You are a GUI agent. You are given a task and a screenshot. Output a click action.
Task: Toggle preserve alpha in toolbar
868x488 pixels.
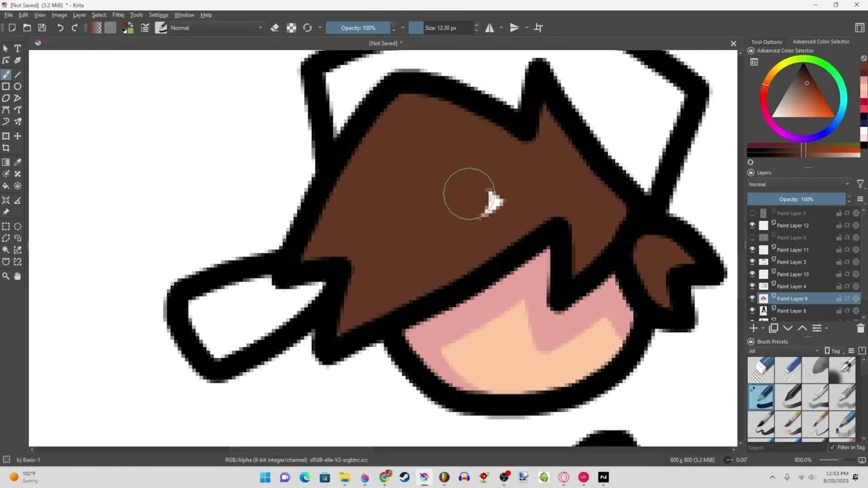click(291, 28)
